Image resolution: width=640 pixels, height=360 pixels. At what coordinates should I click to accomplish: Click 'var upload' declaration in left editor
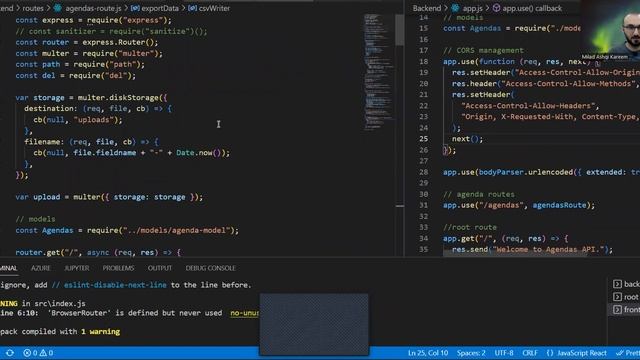[38, 197]
